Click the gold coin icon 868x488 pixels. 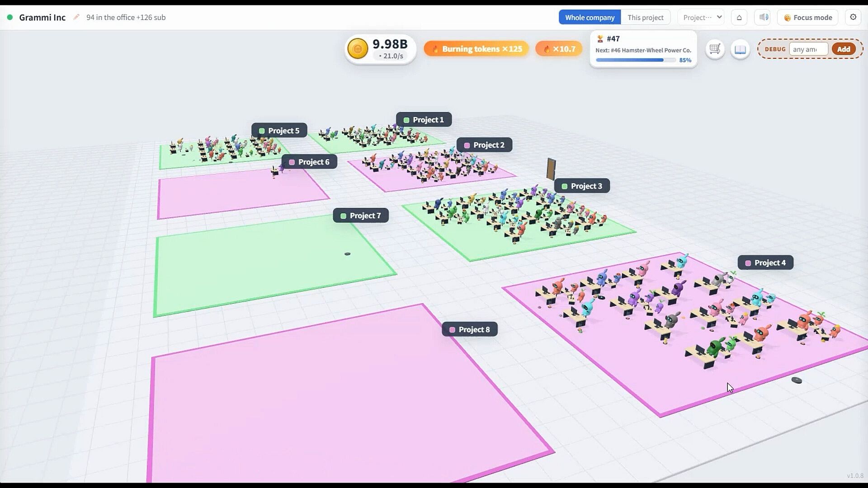[358, 49]
